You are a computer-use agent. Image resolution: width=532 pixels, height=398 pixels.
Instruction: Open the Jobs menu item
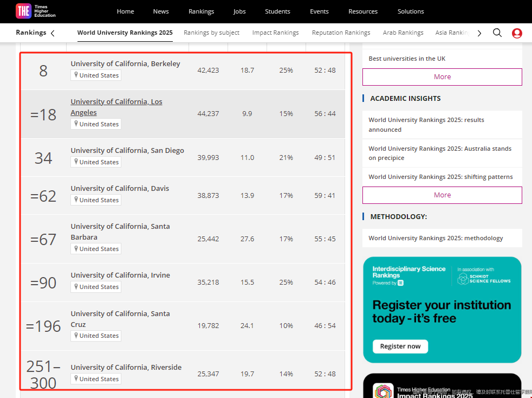(239, 11)
